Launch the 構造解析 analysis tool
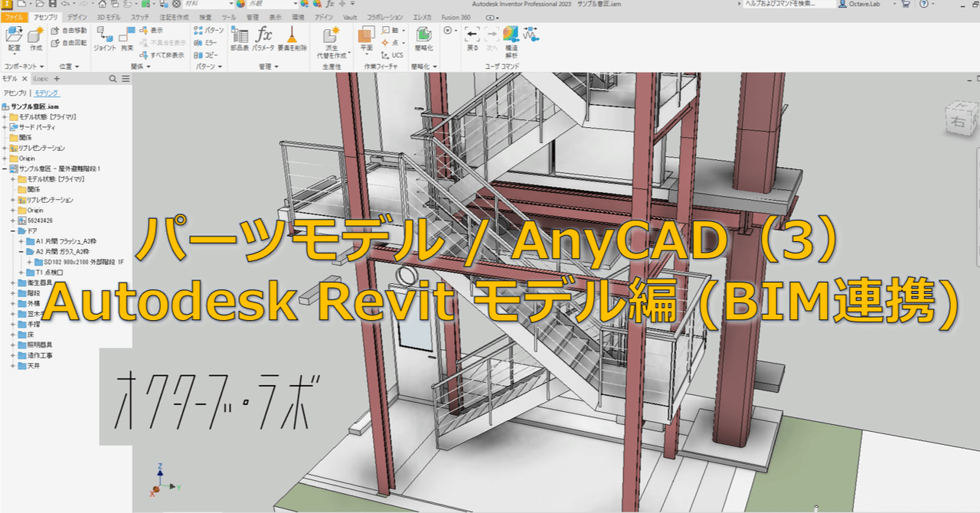 pos(511,36)
